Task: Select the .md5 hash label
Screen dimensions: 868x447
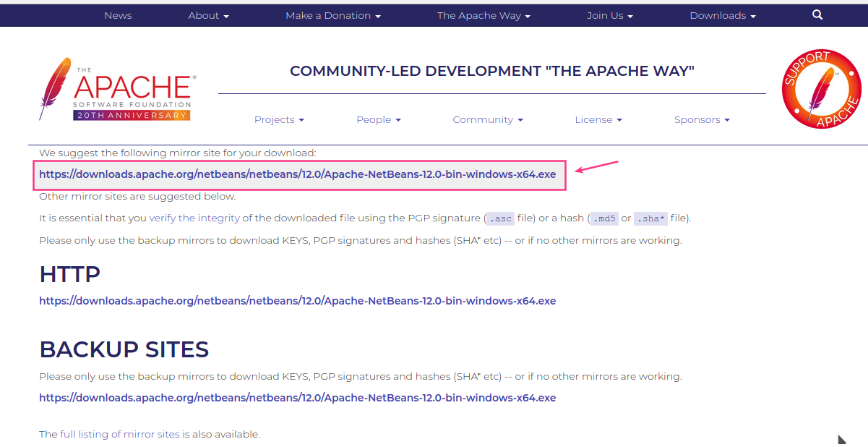Action: click(x=603, y=218)
